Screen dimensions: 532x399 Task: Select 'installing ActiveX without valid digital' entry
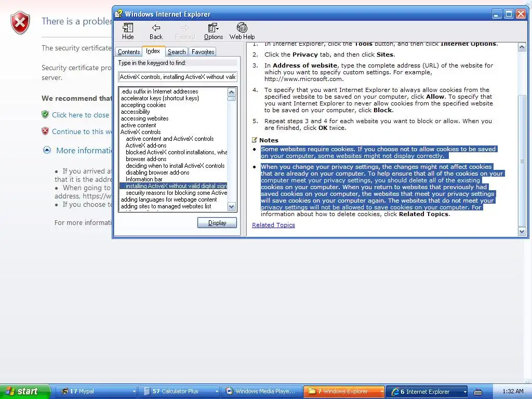174,186
